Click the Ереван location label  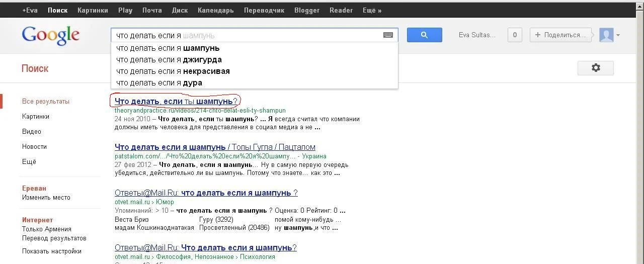pos(34,188)
